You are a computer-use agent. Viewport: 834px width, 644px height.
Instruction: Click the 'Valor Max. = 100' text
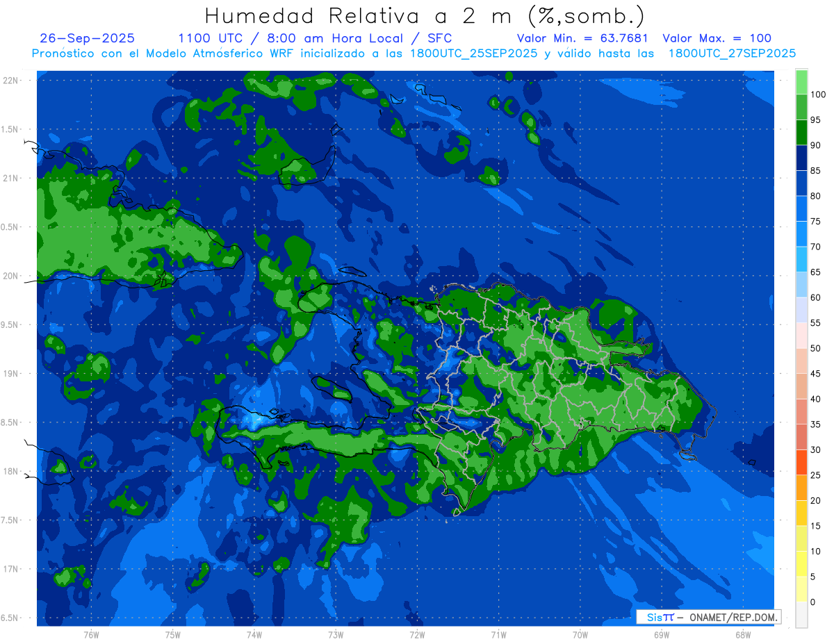coord(717,38)
